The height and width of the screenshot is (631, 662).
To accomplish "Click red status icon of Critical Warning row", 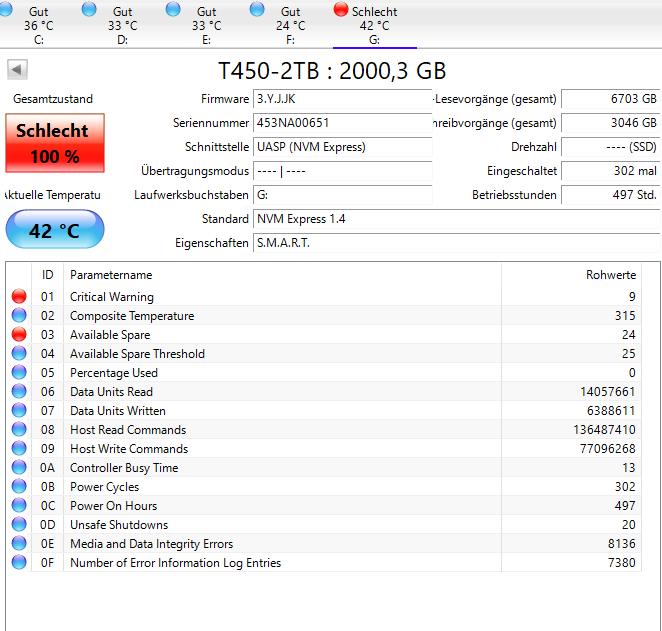I will click(x=19, y=296).
